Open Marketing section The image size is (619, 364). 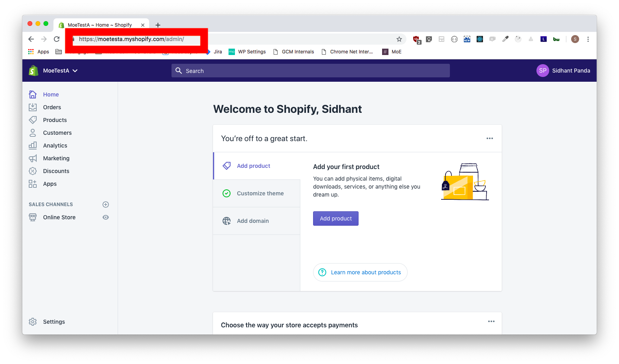[x=56, y=158]
